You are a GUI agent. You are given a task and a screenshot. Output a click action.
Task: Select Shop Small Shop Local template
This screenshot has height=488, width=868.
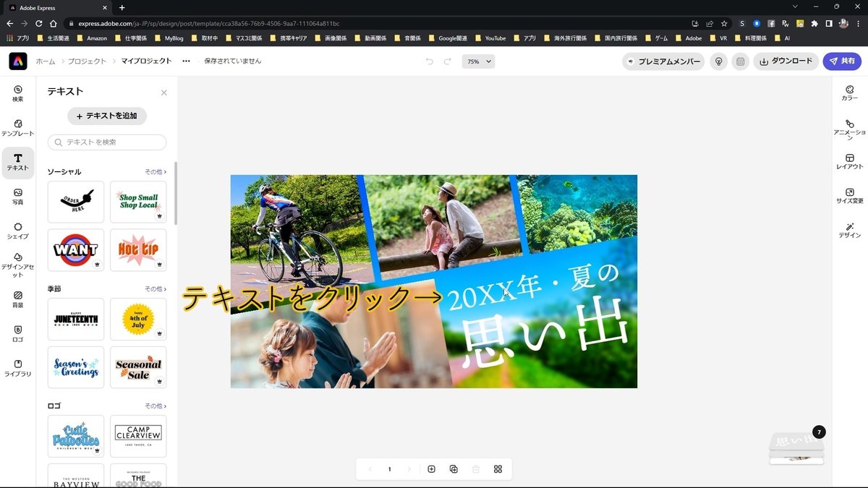pyautogui.click(x=138, y=202)
